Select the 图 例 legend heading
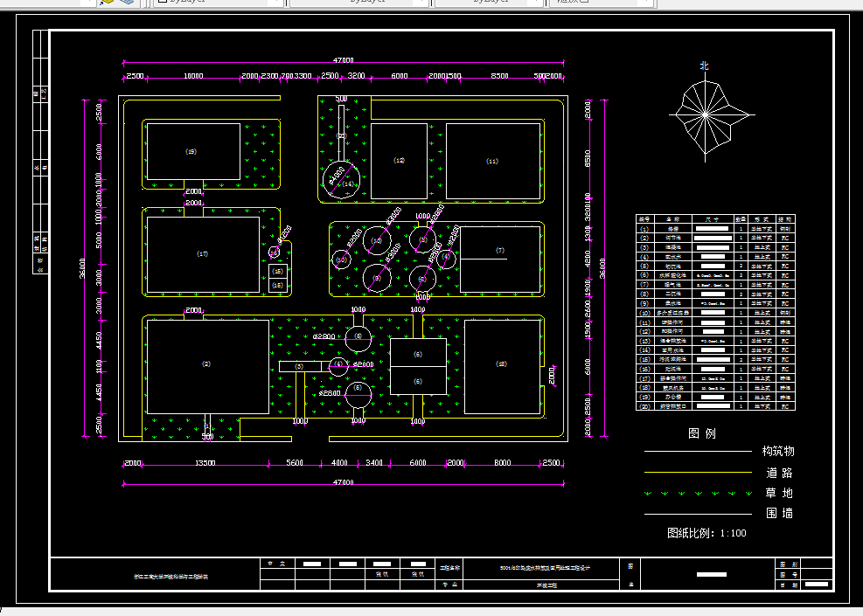 click(702, 433)
